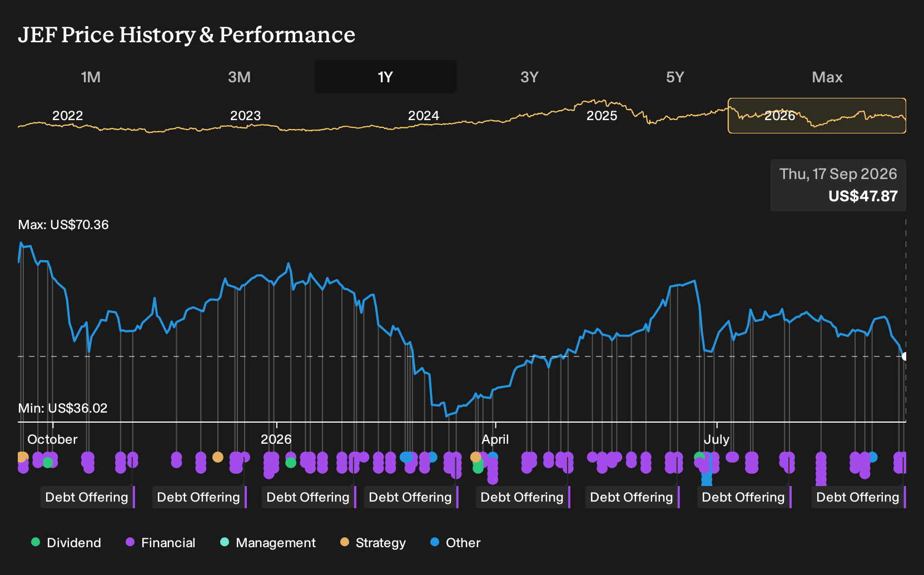Viewport: 924px width, 575px height.
Task: Toggle the Management legend filter
Action: 268,543
